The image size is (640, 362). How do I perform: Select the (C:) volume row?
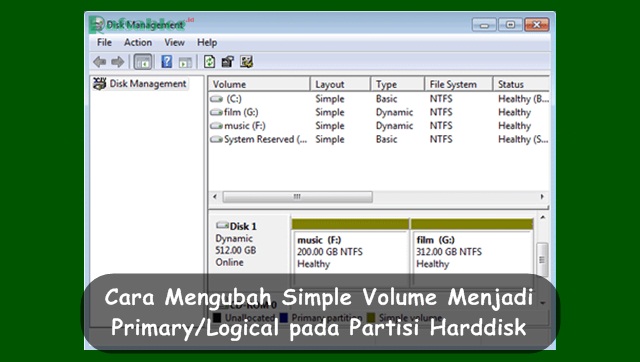[379, 99]
